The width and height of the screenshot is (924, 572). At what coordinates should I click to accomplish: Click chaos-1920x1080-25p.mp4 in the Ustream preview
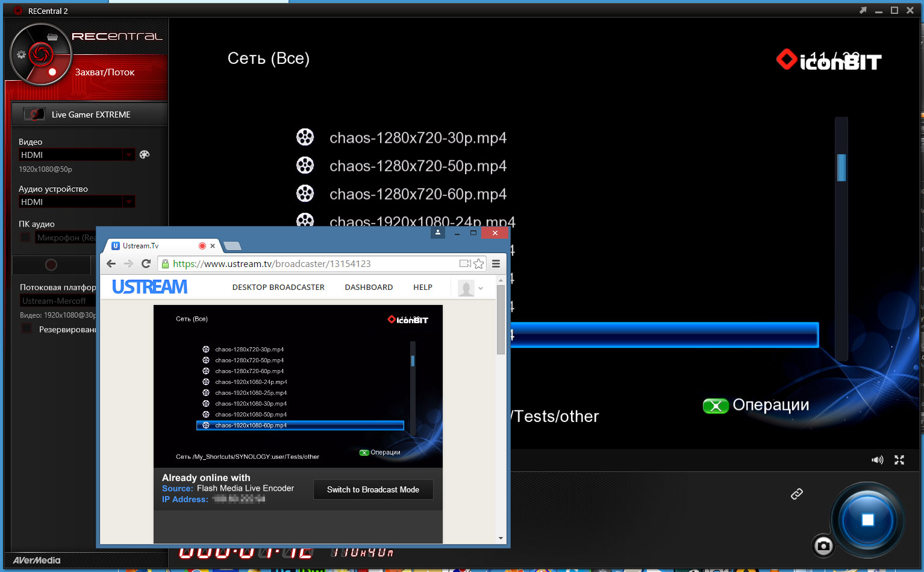click(251, 393)
